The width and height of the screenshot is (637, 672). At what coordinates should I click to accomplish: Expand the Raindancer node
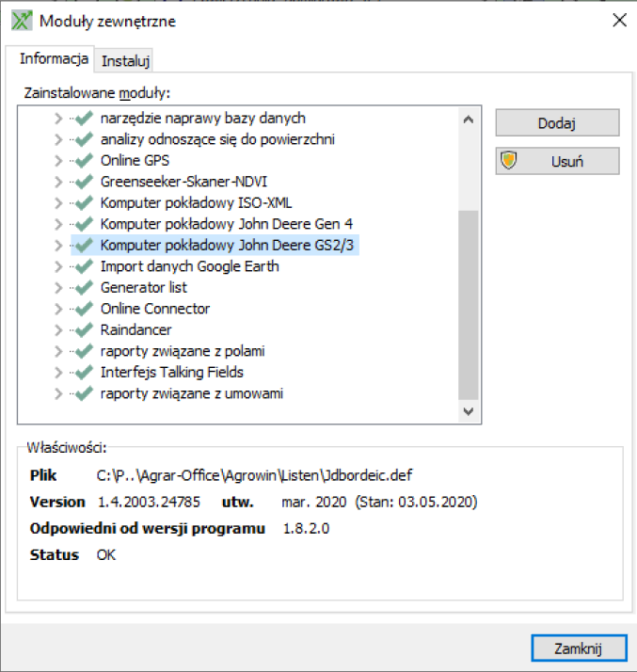58,330
